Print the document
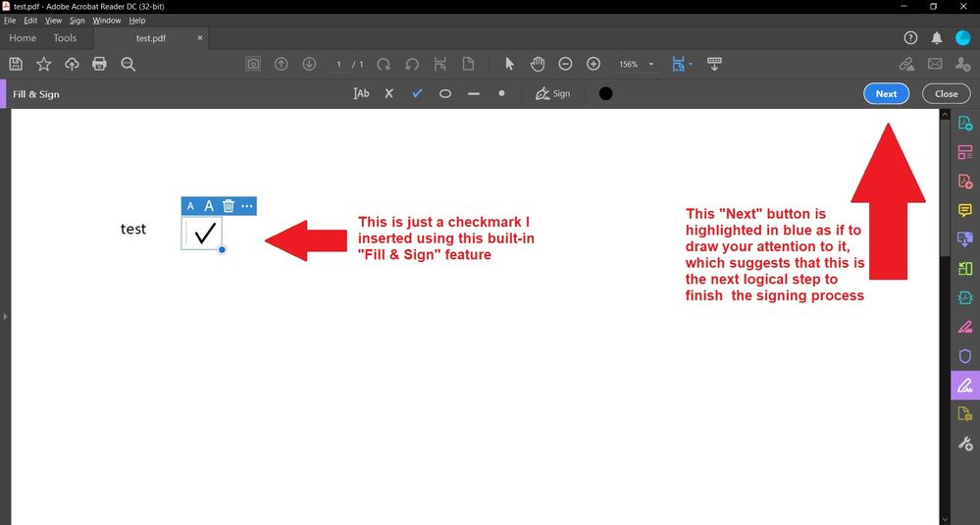The image size is (980, 525). point(99,64)
